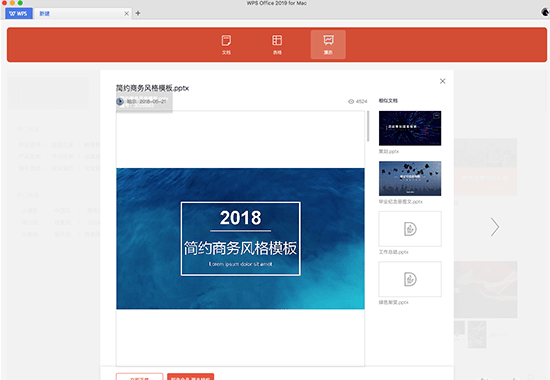Image resolution: width=550 pixels, height=380 pixels.
Task: Click the 相似文档 heading
Action: click(x=388, y=101)
